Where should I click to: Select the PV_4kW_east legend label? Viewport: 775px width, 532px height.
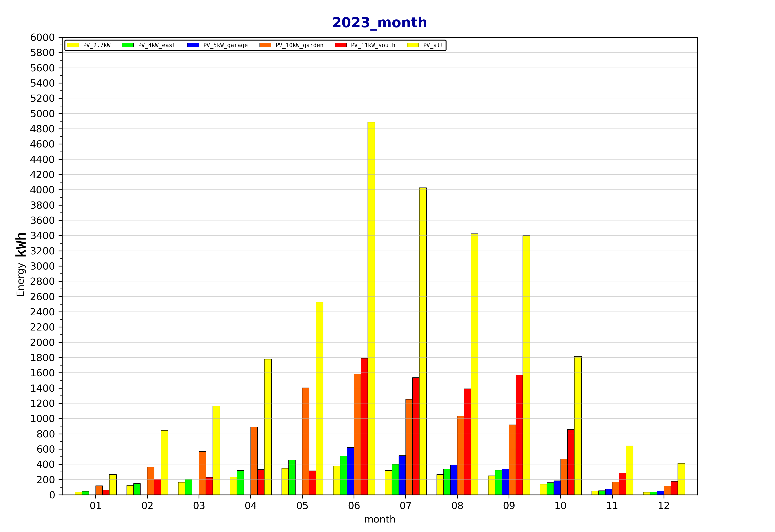tap(157, 45)
